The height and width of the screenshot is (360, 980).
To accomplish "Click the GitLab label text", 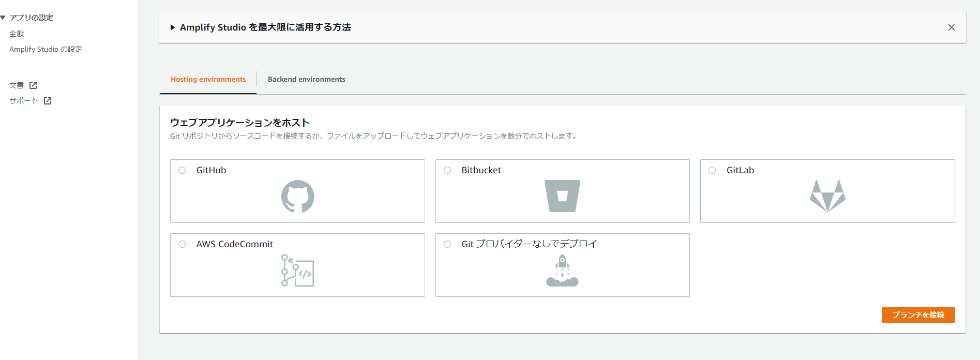I will point(740,170).
